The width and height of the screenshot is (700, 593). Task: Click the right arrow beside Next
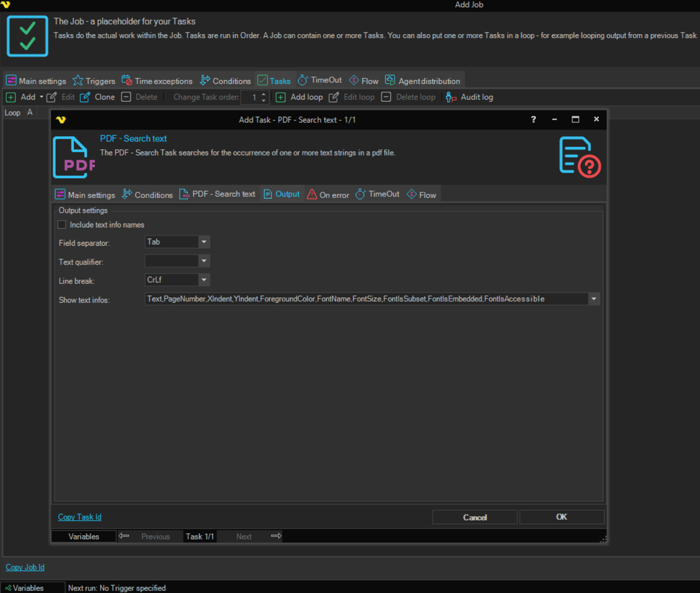coord(276,536)
